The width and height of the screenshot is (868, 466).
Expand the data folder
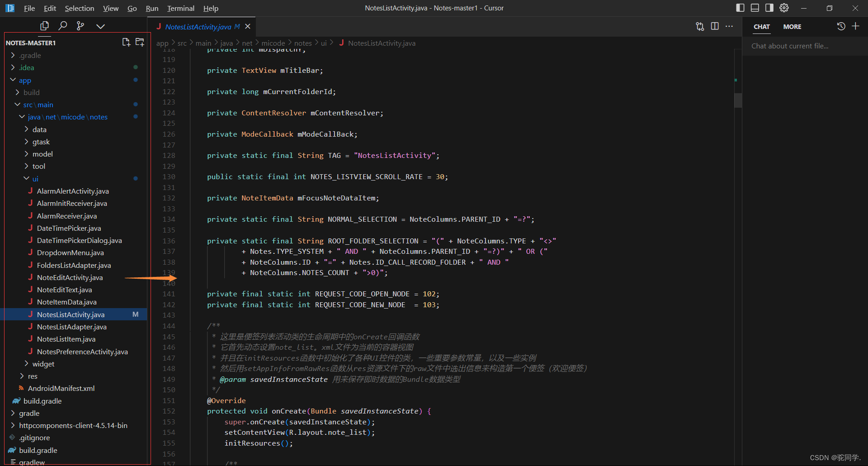tap(39, 129)
